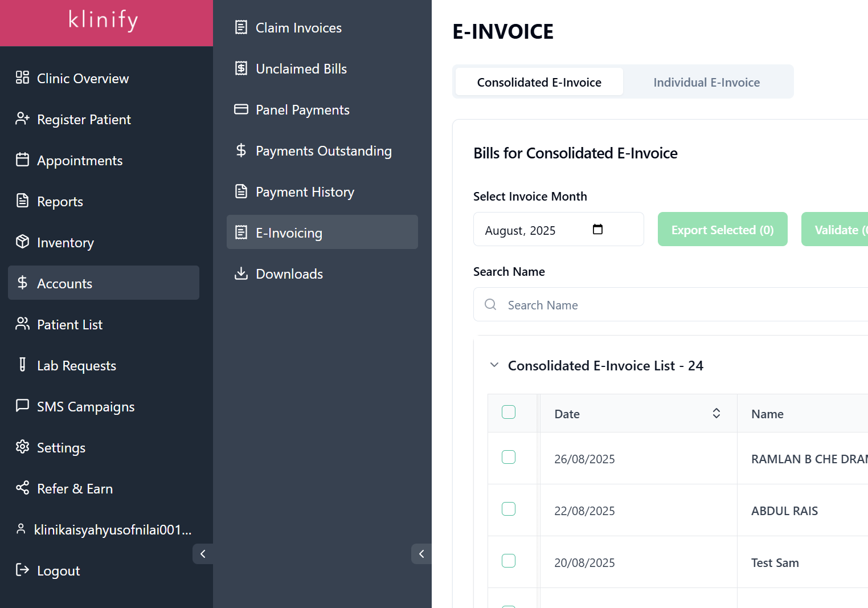Open Unclaimed Bills menu item
This screenshot has height=608, width=868.
[x=322, y=68]
